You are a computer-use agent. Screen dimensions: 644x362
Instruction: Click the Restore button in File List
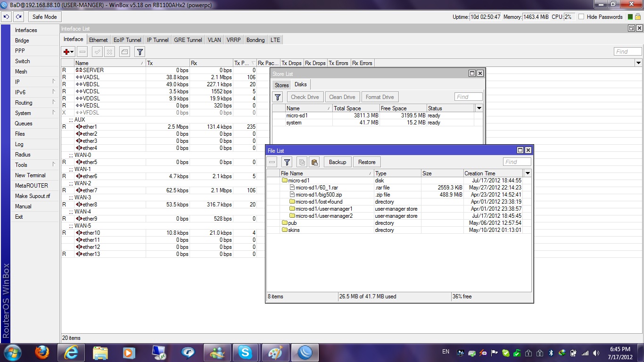[366, 162]
